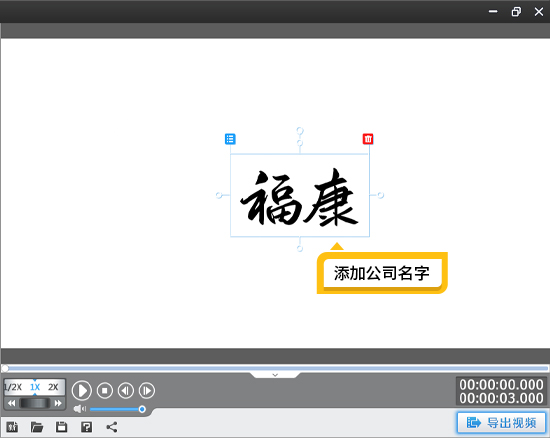The height and width of the screenshot is (438, 550).
Task: Mute audio via the speaker icon
Action: click(80, 409)
